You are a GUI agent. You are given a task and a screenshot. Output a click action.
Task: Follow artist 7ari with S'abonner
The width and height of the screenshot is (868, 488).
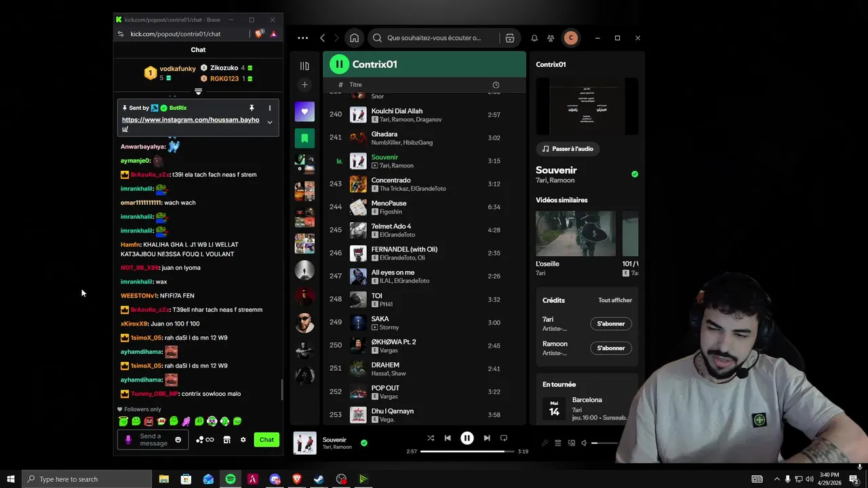(611, 324)
